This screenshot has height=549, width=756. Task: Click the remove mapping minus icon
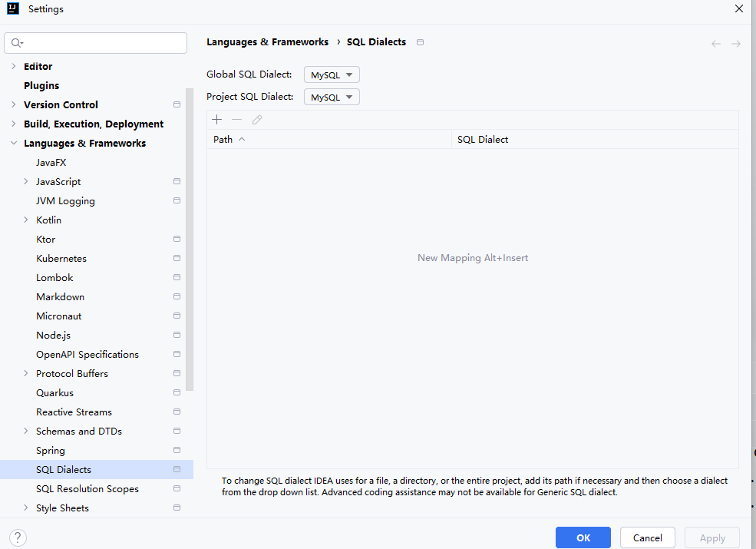(236, 120)
